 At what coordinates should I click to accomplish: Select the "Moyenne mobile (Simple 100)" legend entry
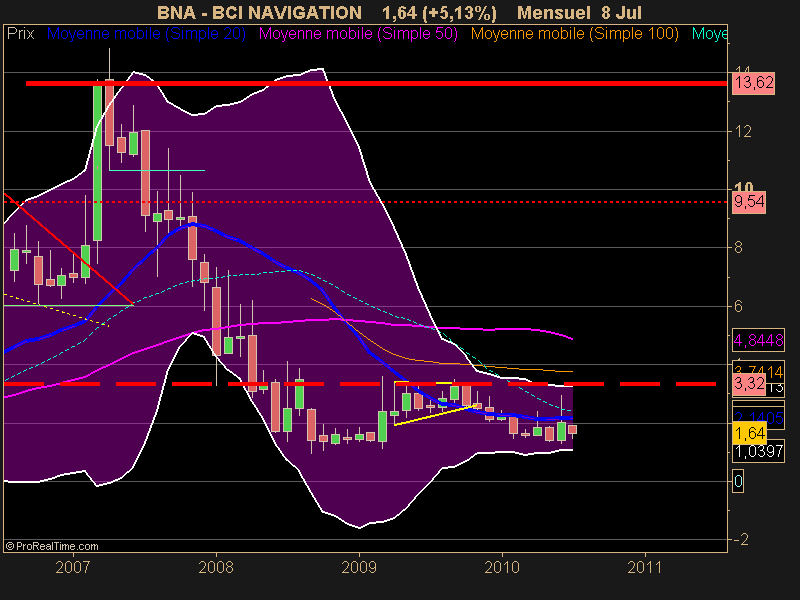pos(574,34)
